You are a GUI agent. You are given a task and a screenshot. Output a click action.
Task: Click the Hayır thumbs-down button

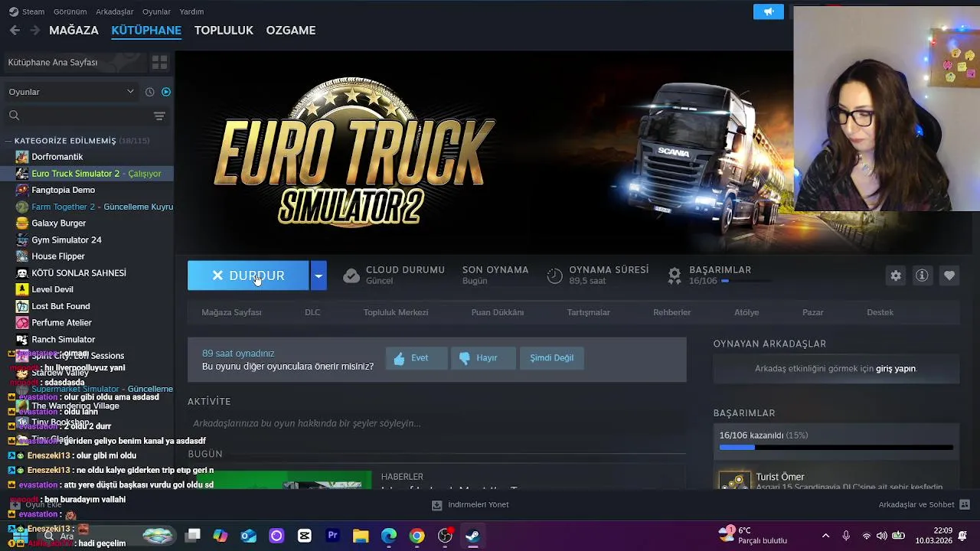tap(484, 358)
